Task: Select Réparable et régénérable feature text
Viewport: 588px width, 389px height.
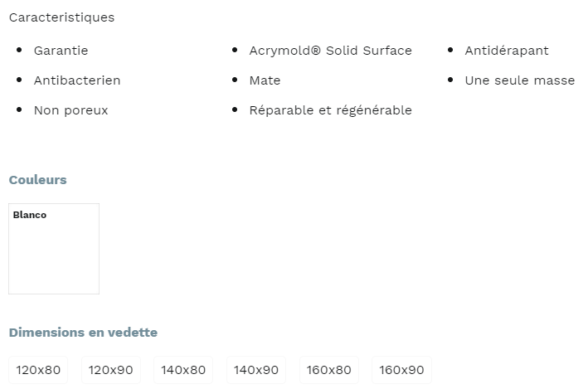Action: tap(330, 110)
